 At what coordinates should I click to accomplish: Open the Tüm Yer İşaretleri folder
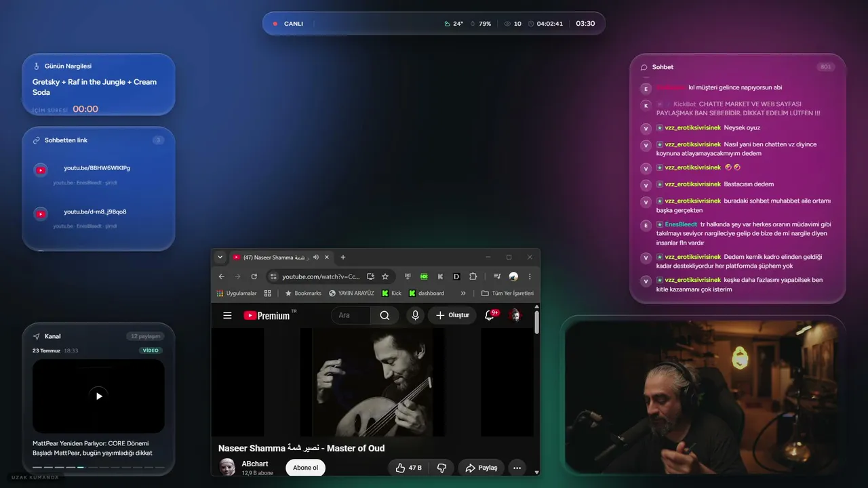click(507, 293)
